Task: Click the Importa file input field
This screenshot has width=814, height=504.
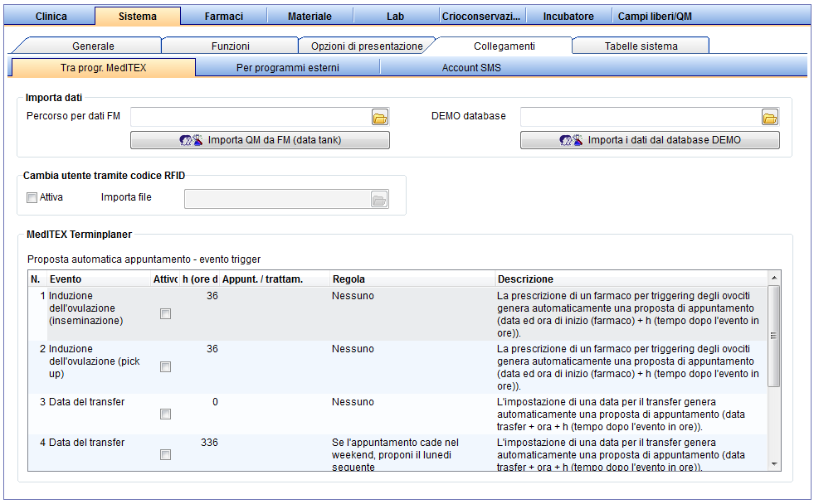Action: coord(278,199)
